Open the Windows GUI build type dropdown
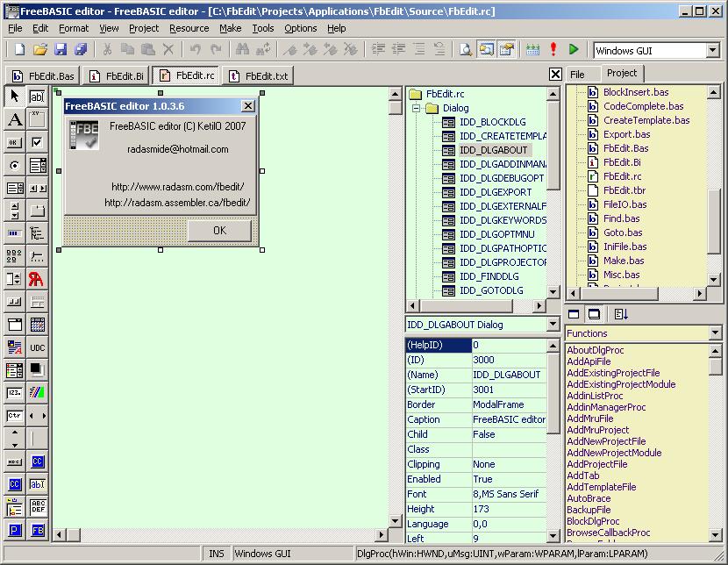Viewport: 728px width, 565px height. coord(713,50)
